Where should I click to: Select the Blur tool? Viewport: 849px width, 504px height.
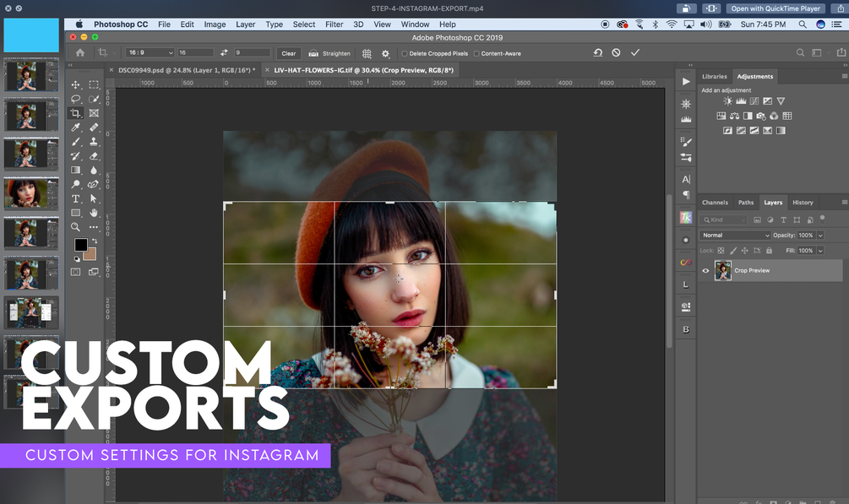pos(94,170)
